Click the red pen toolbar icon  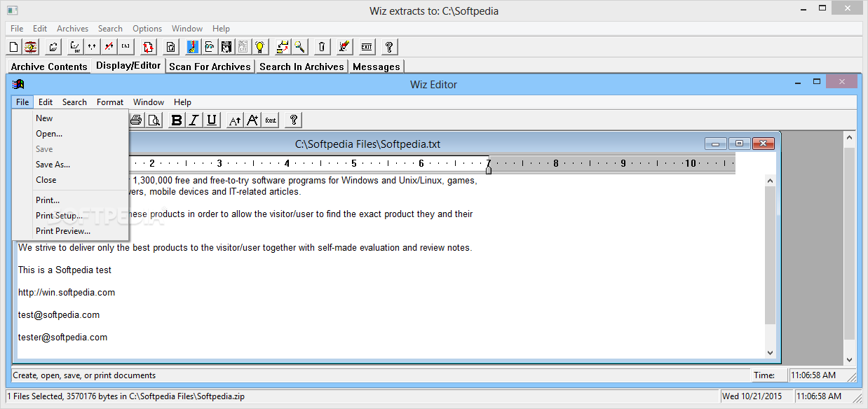click(344, 47)
